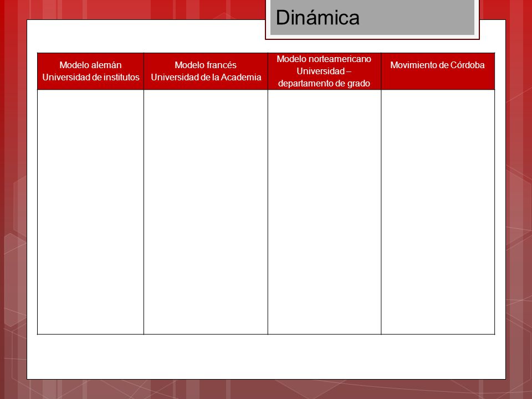The width and height of the screenshot is (532, 399).
Task: Click "Universidad de la Academia" header line
Action: [206, 78]
